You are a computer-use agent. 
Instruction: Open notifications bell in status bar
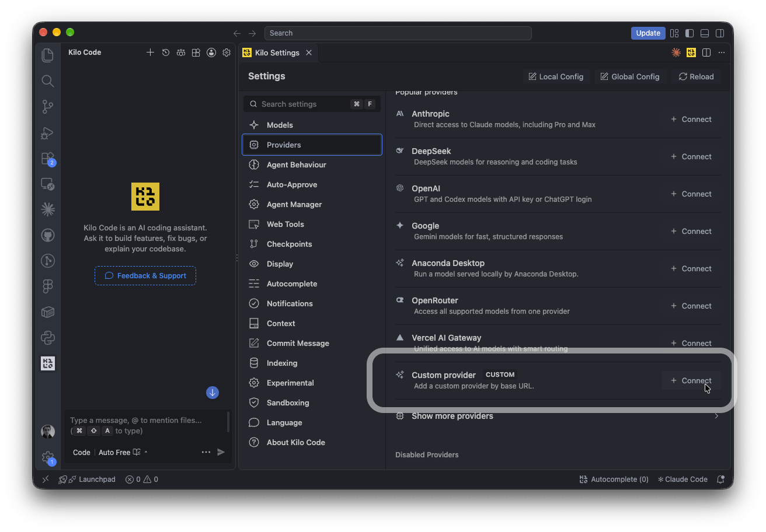coord(721,480)
